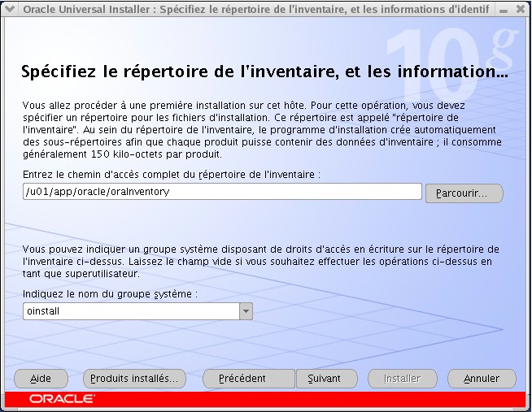Click the Oracle logo in red footer
Viewport: 532px width, 412px height.
click(62, 400)
